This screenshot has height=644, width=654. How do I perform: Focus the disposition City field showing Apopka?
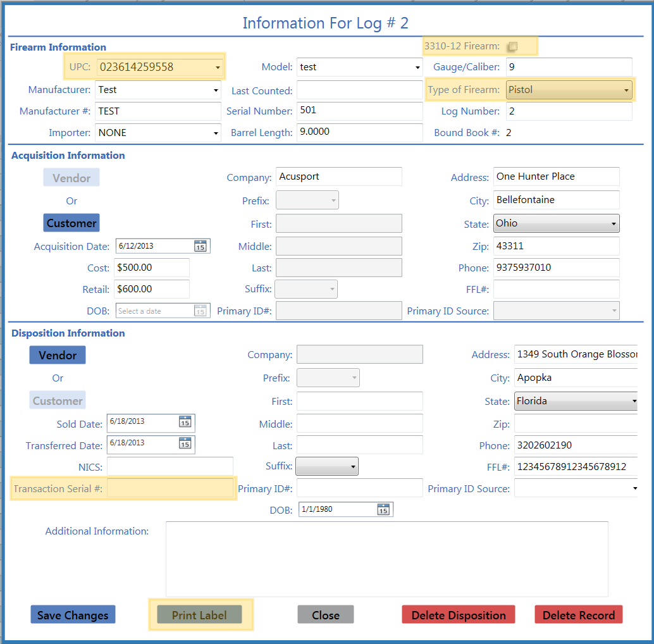(x=576, y=378)
